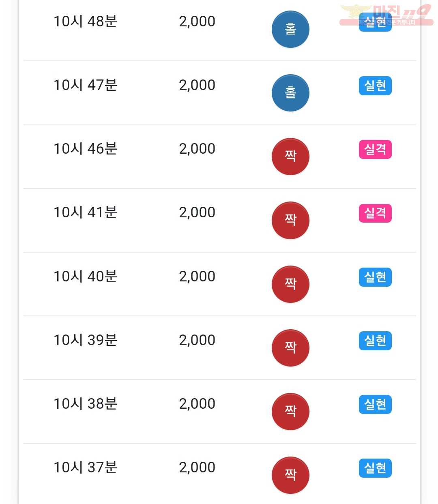438x504 pixels.
Task: Choose the red 짝 circle at 10시 37분
Action: [x=290, y=475]
